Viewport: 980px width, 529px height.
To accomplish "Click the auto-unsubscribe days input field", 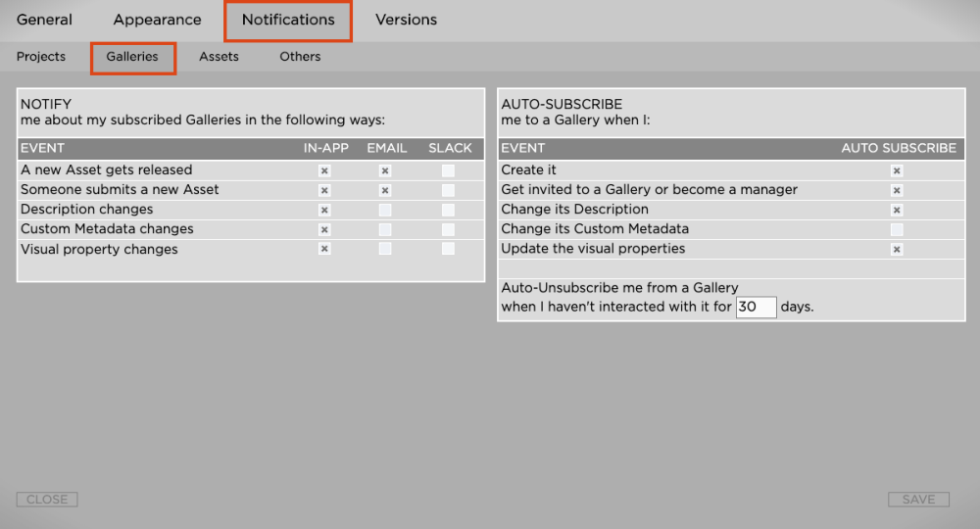I will click(756, 307).
